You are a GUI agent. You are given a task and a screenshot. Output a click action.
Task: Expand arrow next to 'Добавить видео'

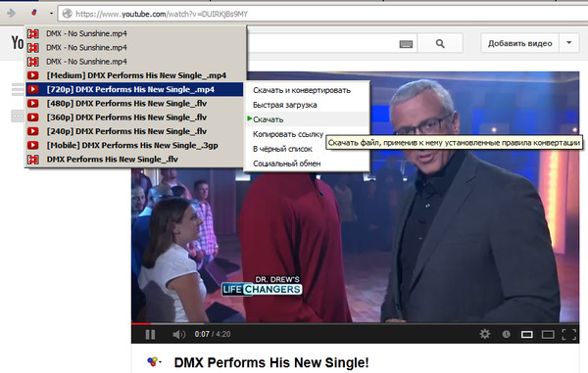click(568, 43)
